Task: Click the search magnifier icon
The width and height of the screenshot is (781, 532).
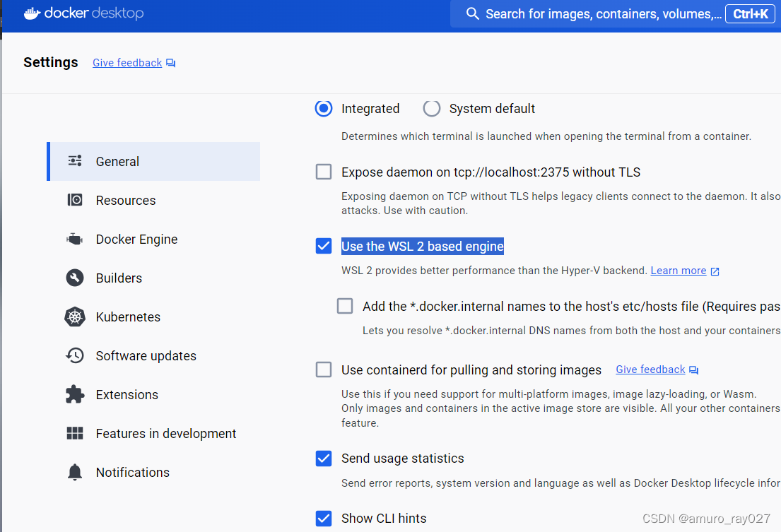Action: pos(472,13)
